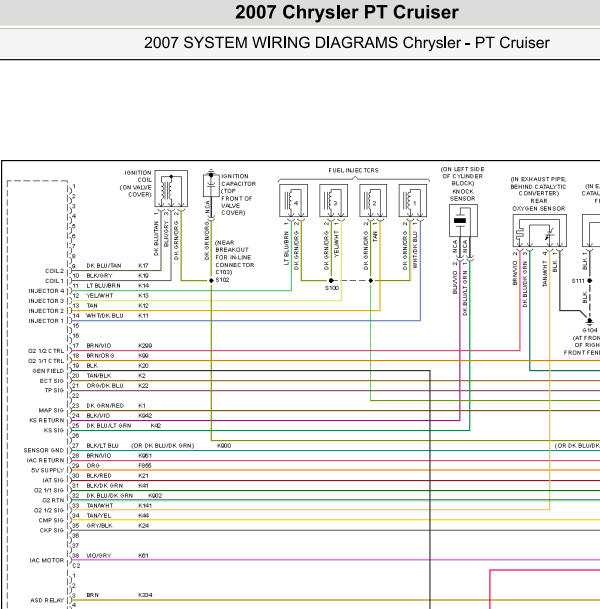
Task: Click the FUEL INJECTORS group label
Action: pyautogui.click(x=353, y=171)
